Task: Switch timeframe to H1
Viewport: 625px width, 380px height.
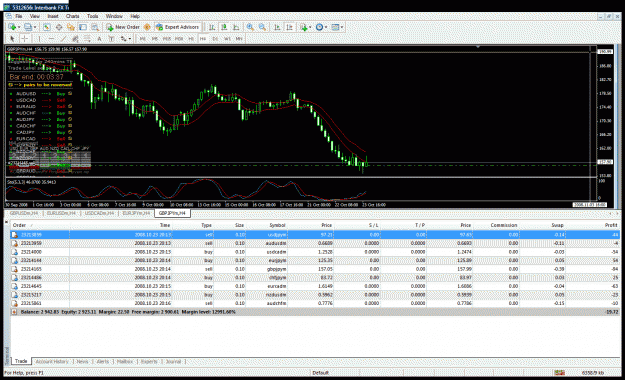Action: pos(191,39)
